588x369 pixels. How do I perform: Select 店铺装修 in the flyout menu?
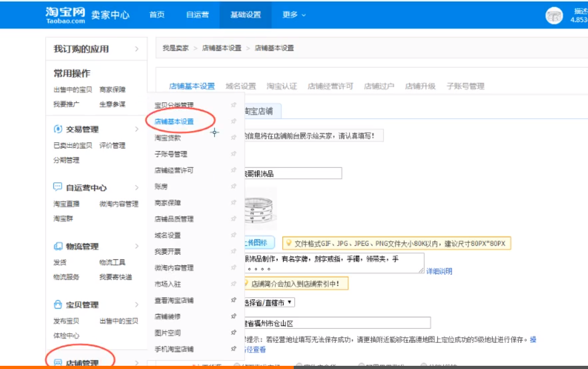(168, 316)
